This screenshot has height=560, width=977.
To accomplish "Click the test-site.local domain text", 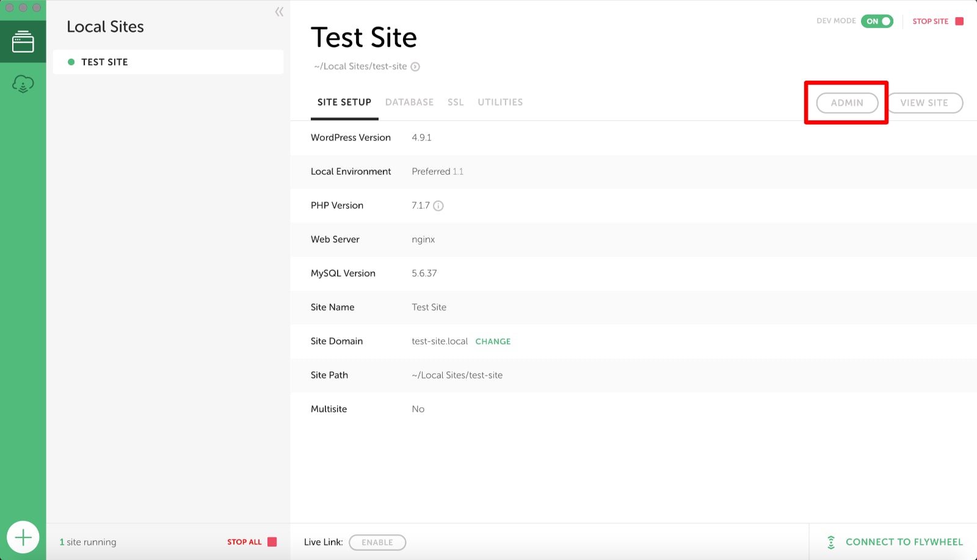I will click(x=440, y=341).
